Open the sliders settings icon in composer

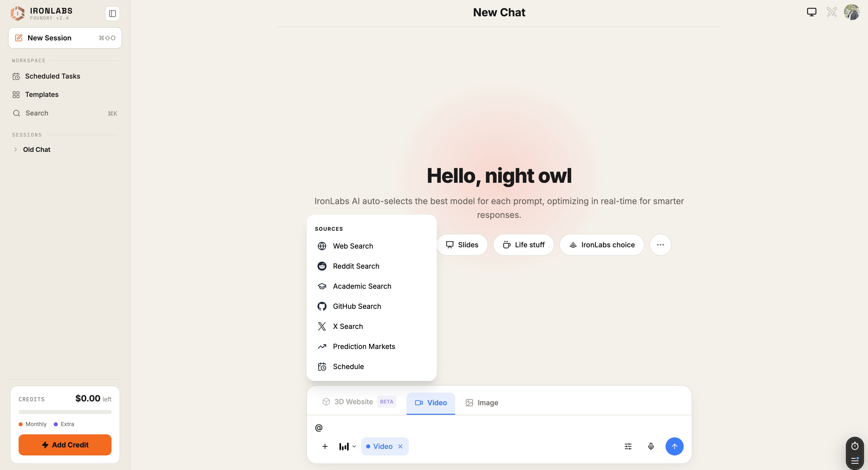(x=628, y=446)
